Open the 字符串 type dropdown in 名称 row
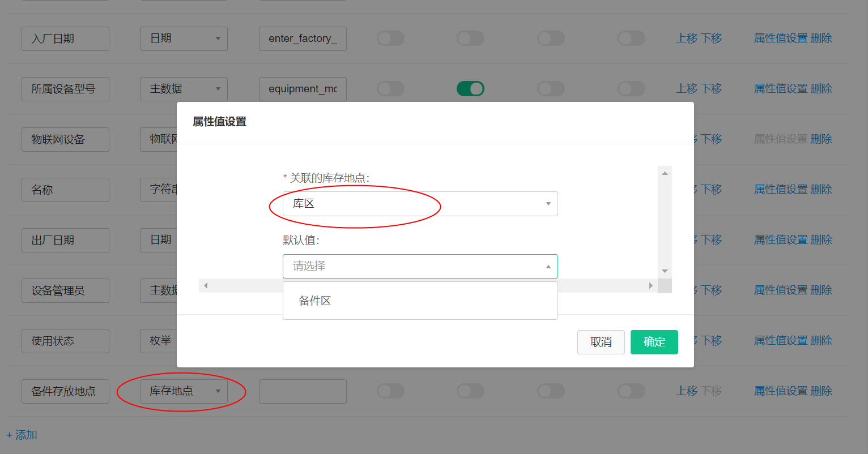Viewport: 868px width, 454px height. (159, 190)
